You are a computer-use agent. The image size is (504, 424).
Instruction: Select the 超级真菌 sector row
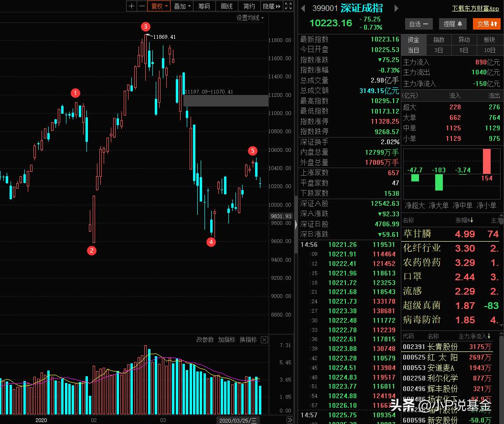[x=451, y=306]
